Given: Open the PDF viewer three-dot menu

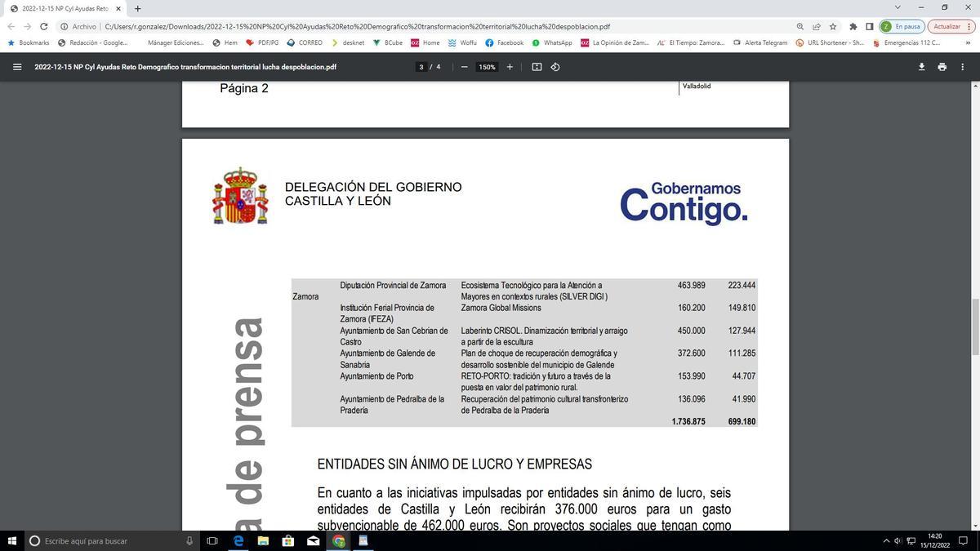Looking at the screenshot, I should [x=962, y=66].
